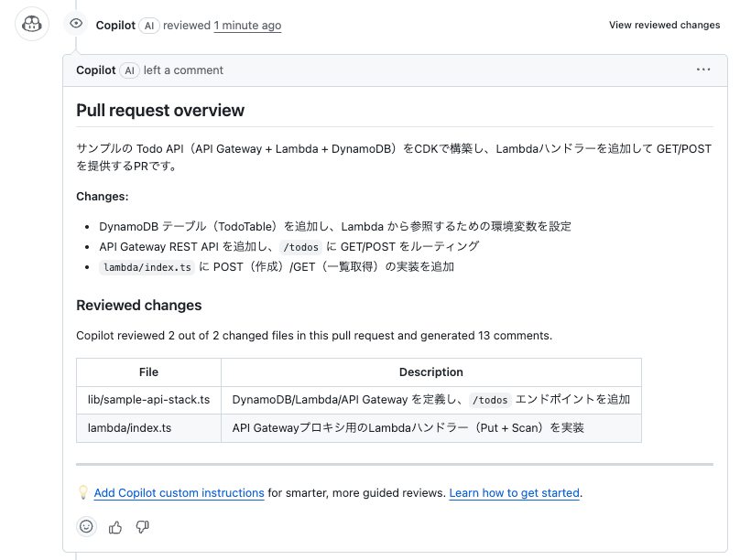This screenshot has height=560, width=740.
Task: Click the AI badge next to "reviewed"
Action: 149,26
